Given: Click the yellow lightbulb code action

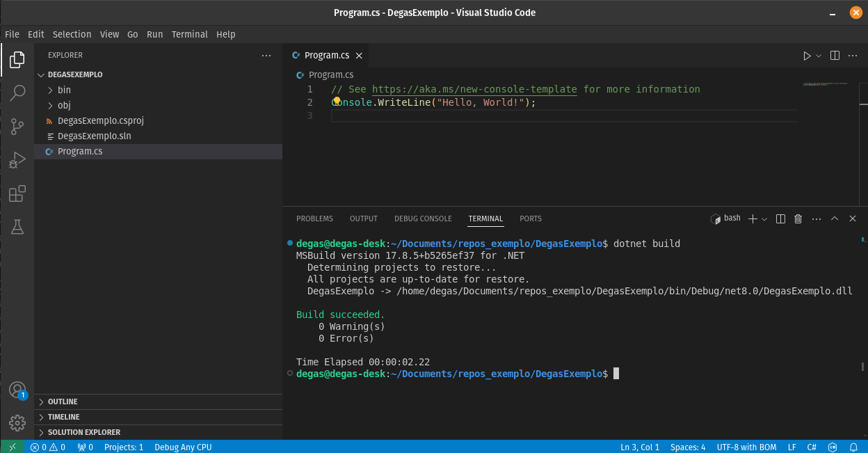Looking at the screenshot, I should (337, 102).
